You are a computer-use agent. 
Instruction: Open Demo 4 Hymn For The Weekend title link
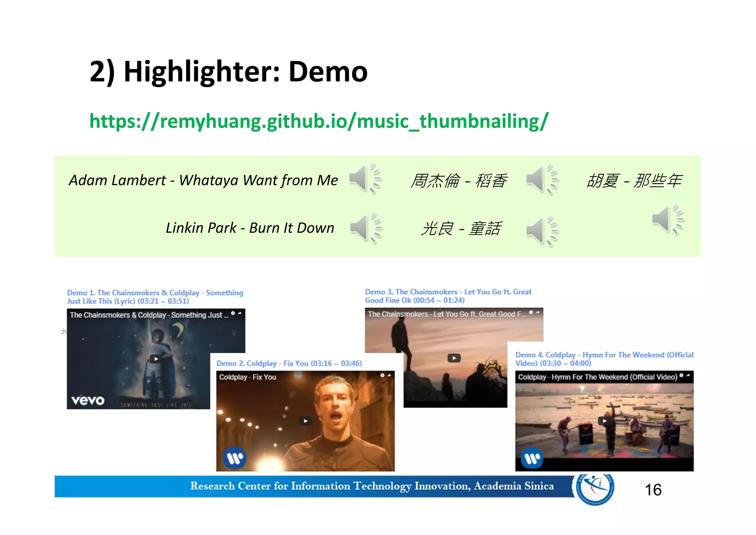[x=604, y=359]
